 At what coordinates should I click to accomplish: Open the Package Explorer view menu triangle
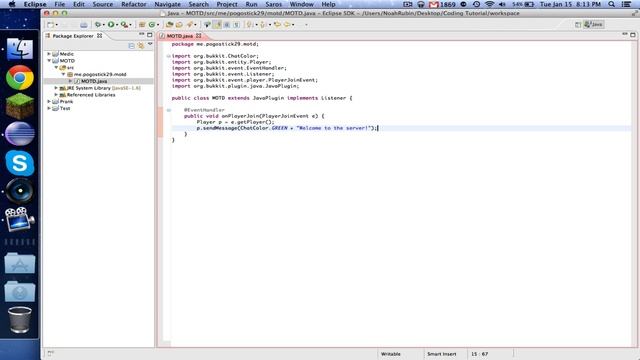[150, 44]
